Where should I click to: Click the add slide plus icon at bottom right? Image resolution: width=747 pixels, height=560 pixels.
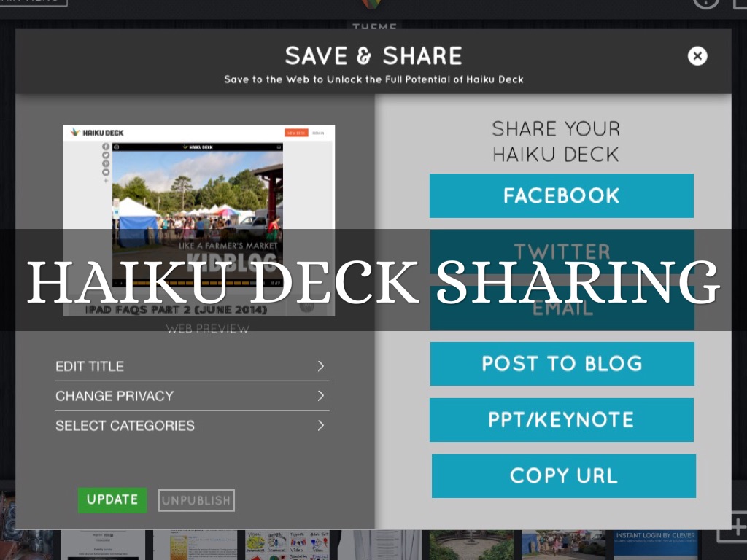[735, 526]
